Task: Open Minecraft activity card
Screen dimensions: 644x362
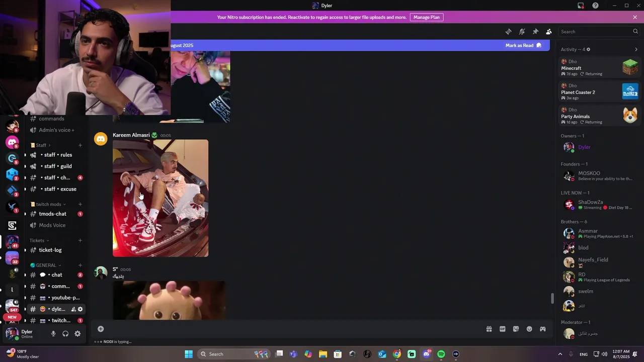Action: click(599, 67)
